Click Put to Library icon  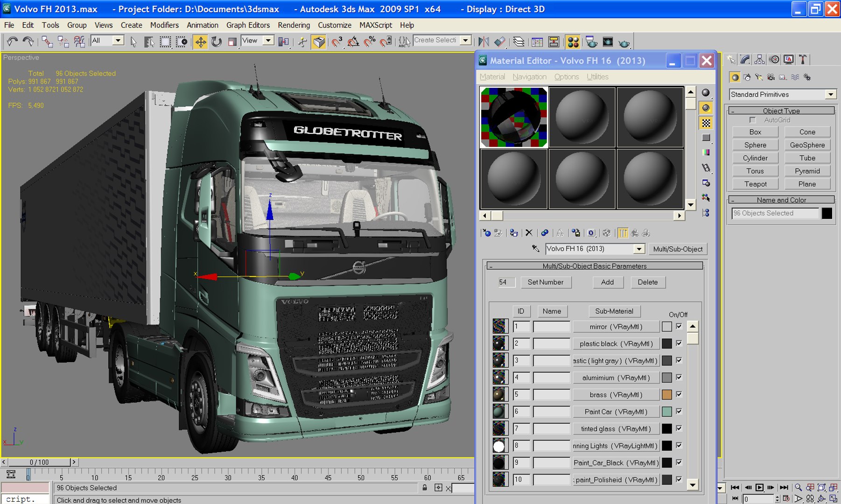pos(576,233)
